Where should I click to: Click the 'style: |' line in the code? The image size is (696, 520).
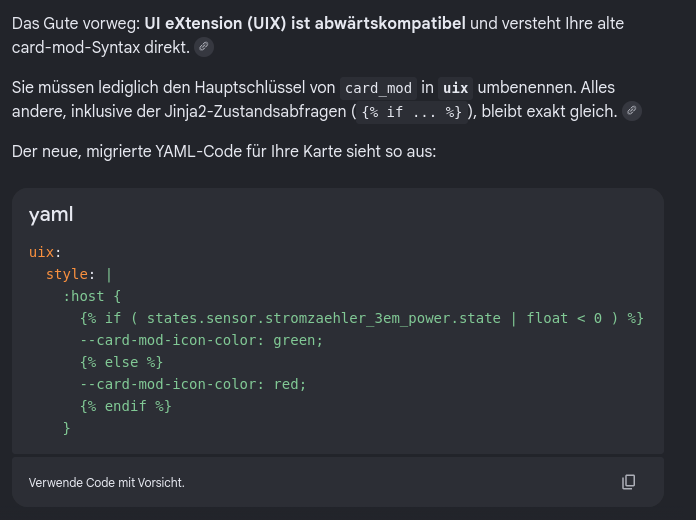79,274
